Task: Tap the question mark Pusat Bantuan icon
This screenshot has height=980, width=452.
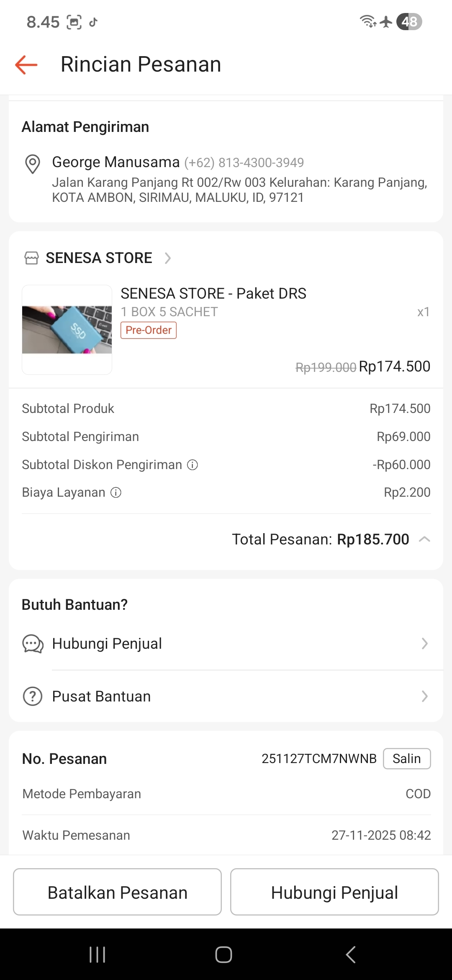Action: (x=33, y=696)
